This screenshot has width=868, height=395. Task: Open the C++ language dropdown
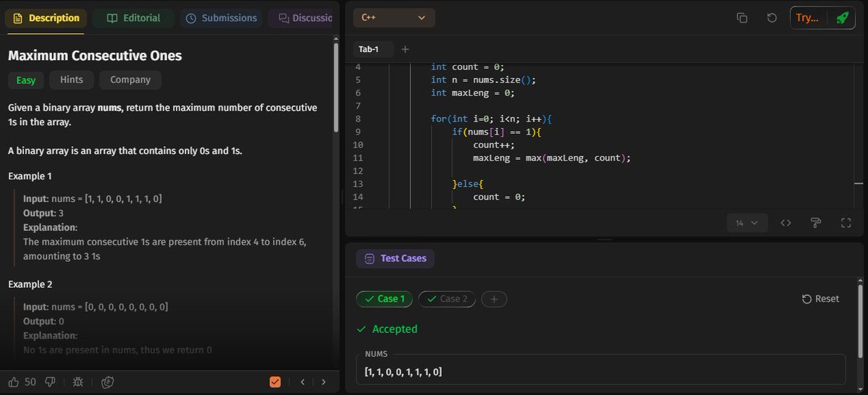click(x=394, y=18)
